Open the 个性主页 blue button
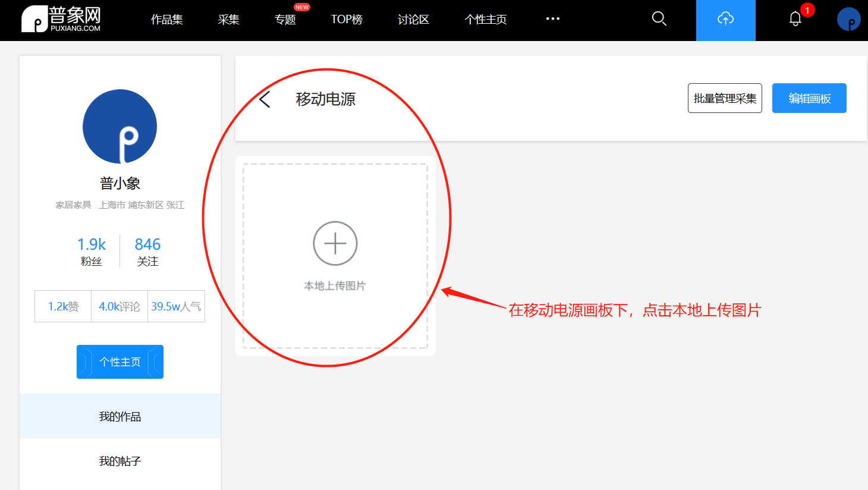The height and width of the screenshot is (490, 868). [119, 362]
